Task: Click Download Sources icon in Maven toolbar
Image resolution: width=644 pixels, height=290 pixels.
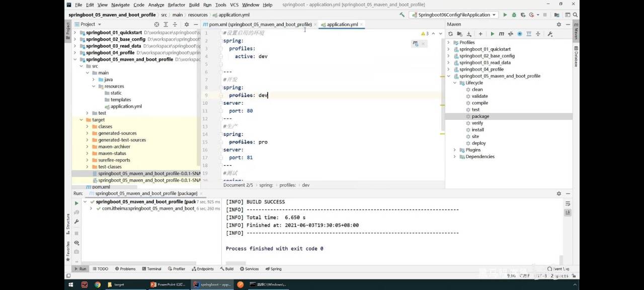Action: pyautogui.click(x=469, y=34)
